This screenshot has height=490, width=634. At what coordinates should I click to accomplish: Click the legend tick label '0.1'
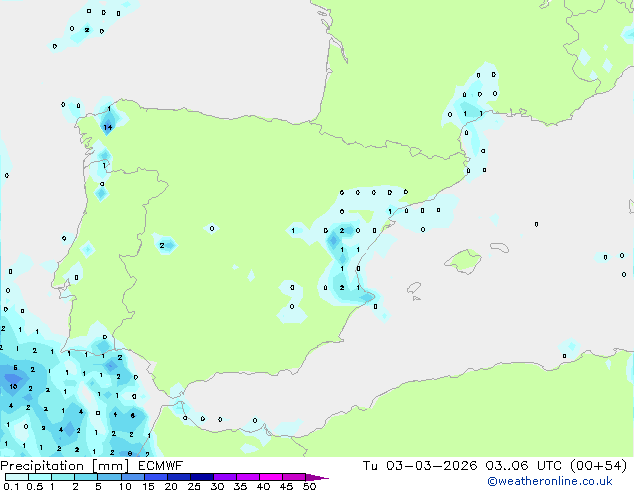11,486
